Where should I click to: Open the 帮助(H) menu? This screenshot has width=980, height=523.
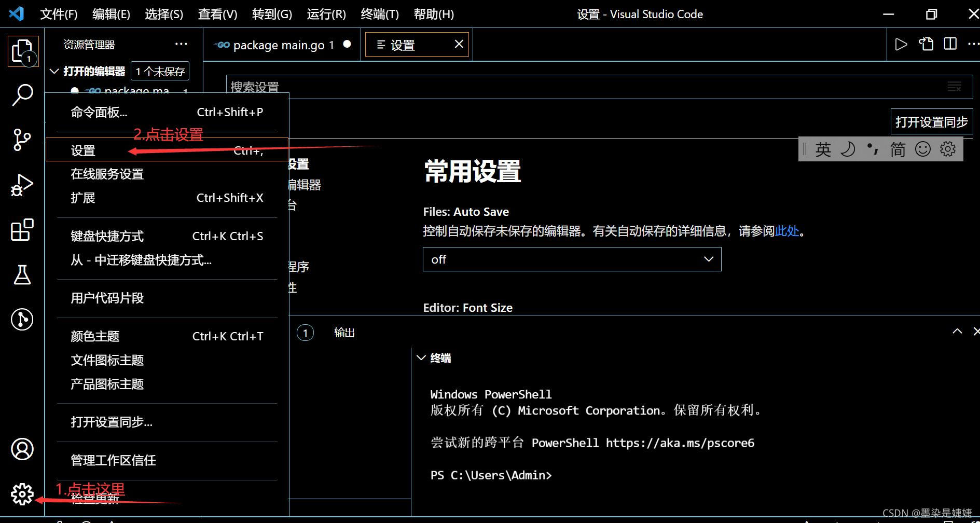tap(434, 14)
